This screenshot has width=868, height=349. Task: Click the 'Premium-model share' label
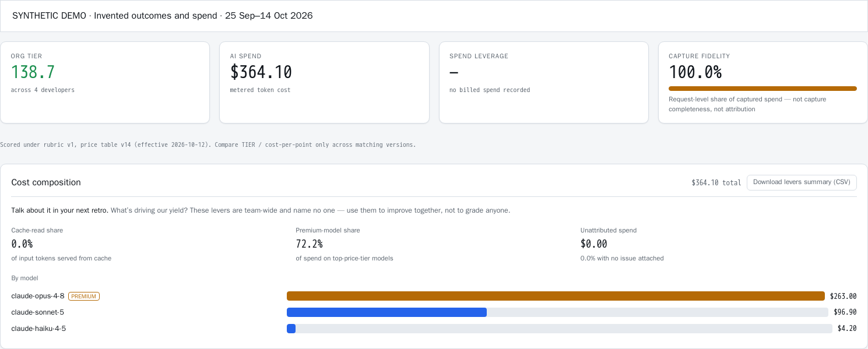pos(328,230)
